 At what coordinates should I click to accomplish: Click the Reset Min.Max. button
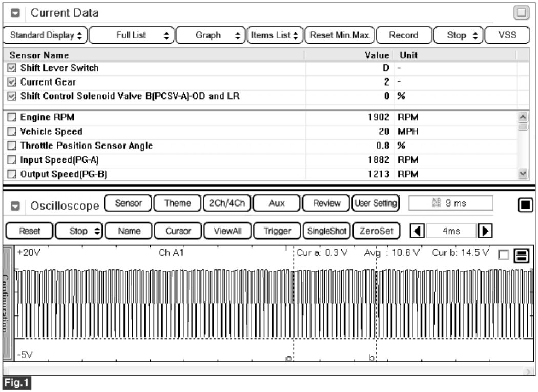(x=340, y=35)
